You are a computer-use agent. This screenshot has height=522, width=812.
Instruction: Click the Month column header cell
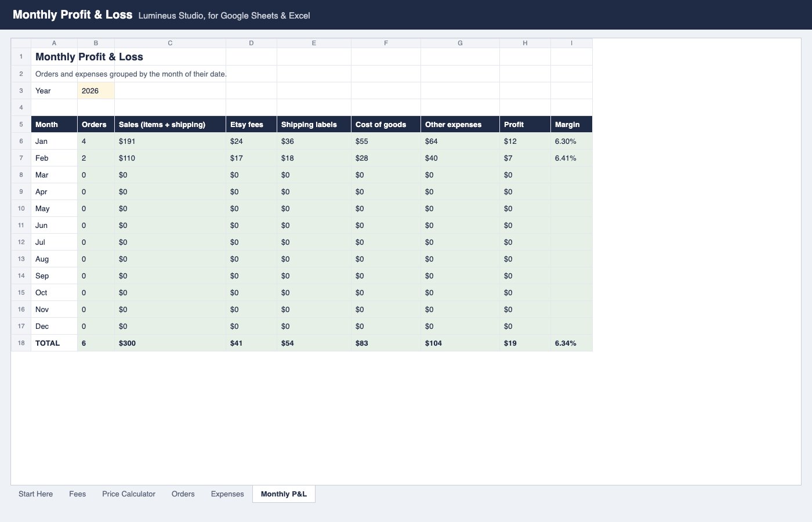pyautogui.click(x=54, y=124)
